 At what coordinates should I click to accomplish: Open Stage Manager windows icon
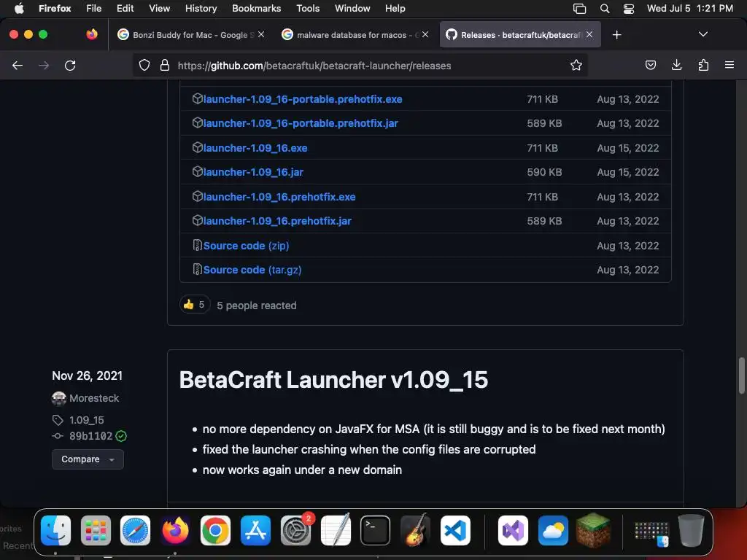pos(579,8)
